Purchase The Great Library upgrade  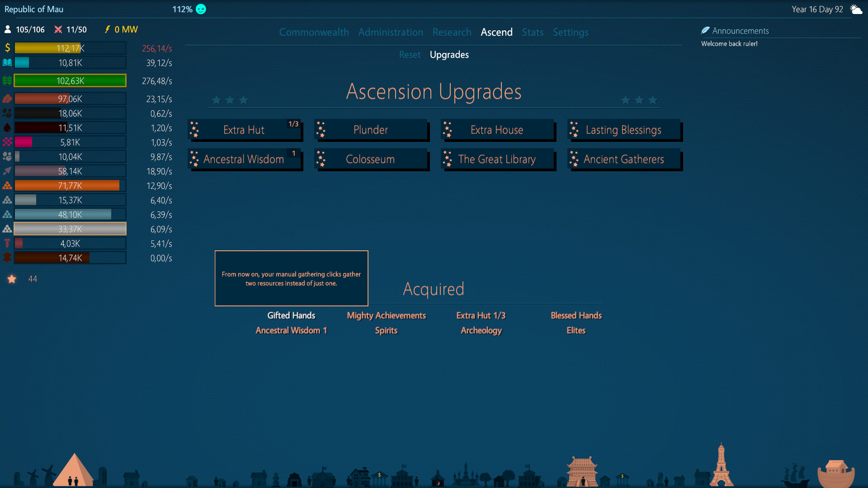(x=497, y=159)
